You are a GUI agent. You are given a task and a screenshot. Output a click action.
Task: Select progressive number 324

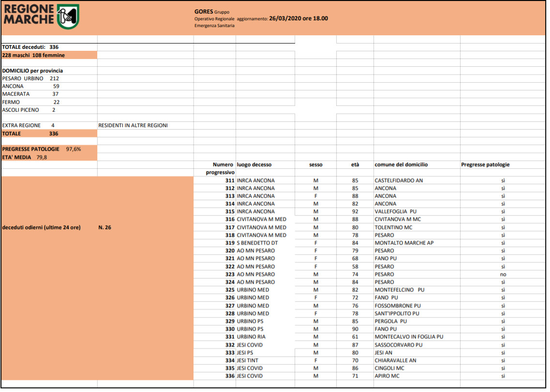(x=230, y=282)
